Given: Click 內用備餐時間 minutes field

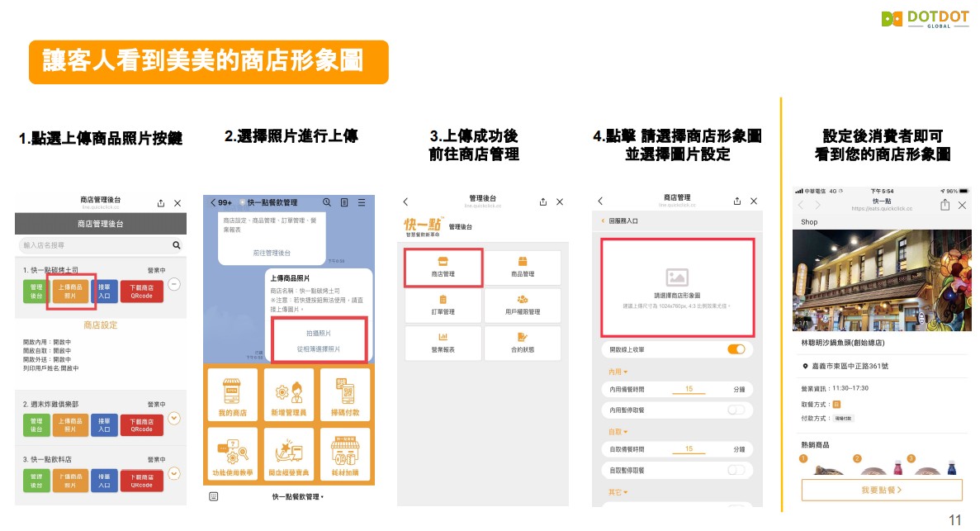Looking at the screenshot, I should coord(689,389).
